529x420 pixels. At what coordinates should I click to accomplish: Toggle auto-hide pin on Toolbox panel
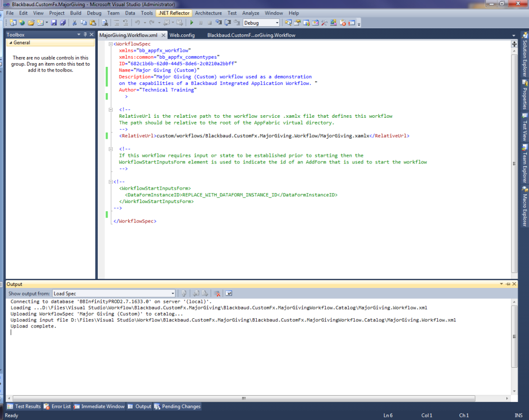pyautogui.click(x=85, y=34)
